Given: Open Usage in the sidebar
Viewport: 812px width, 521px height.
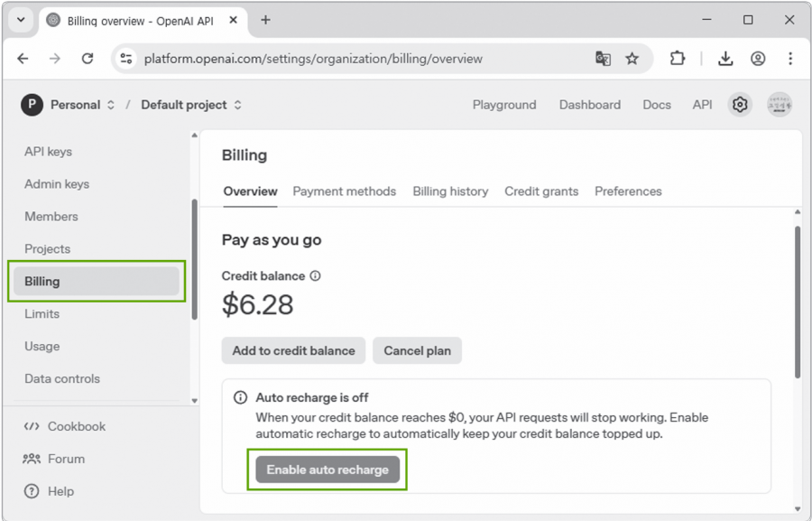Looking at the screenshot, I should pyautogui.click(x=42, y=347).
